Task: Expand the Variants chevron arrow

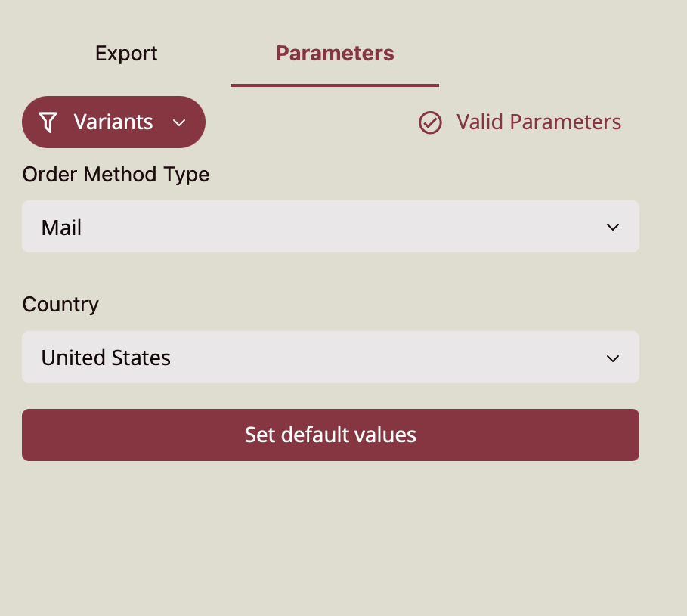Action: point(179,122)
